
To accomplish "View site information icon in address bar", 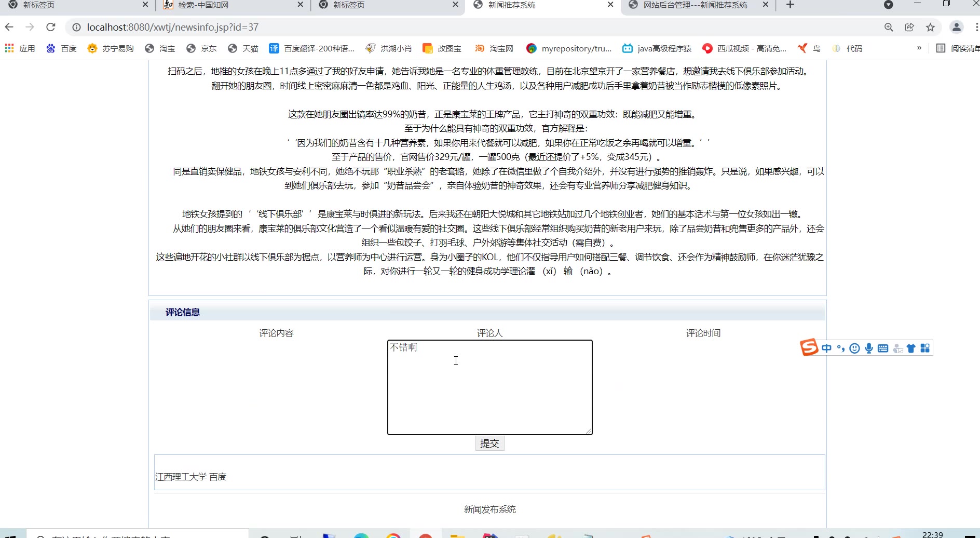I will pyautogui.click(x=76, y=27).
